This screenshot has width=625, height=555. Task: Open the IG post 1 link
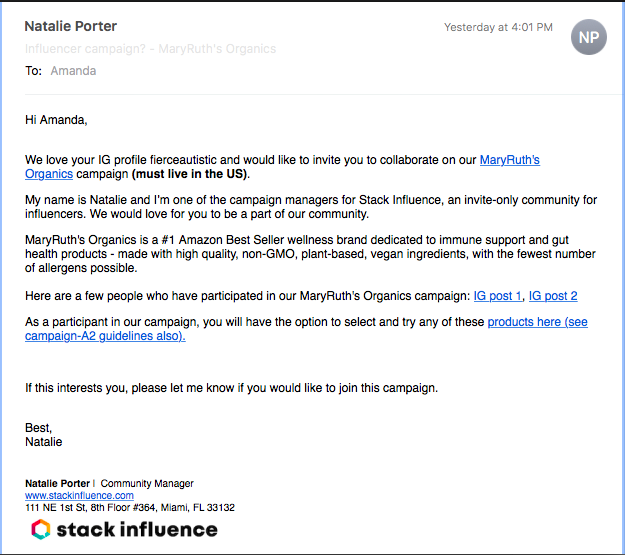click(x=497, y=296)
